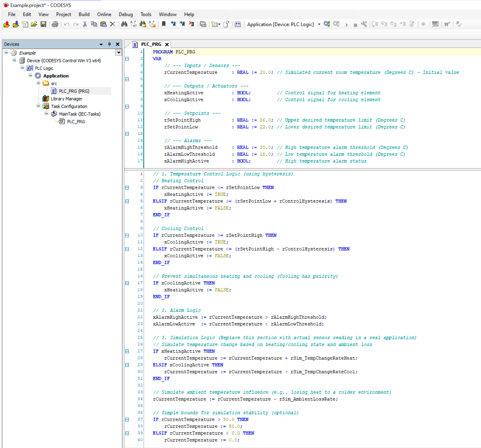This screenshot has width=481, height=448.
Task: Pin the Devices panel with pushpin
Action: point(109,44)
